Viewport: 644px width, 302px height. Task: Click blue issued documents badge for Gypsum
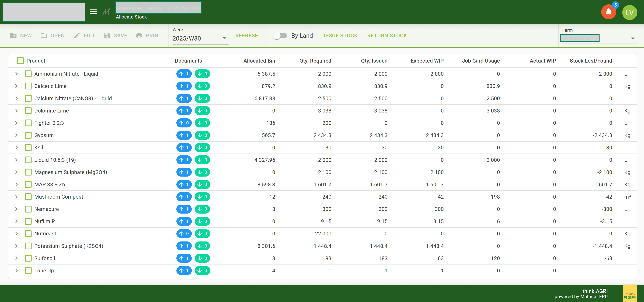pyautogui.click(x=184, y=135)
